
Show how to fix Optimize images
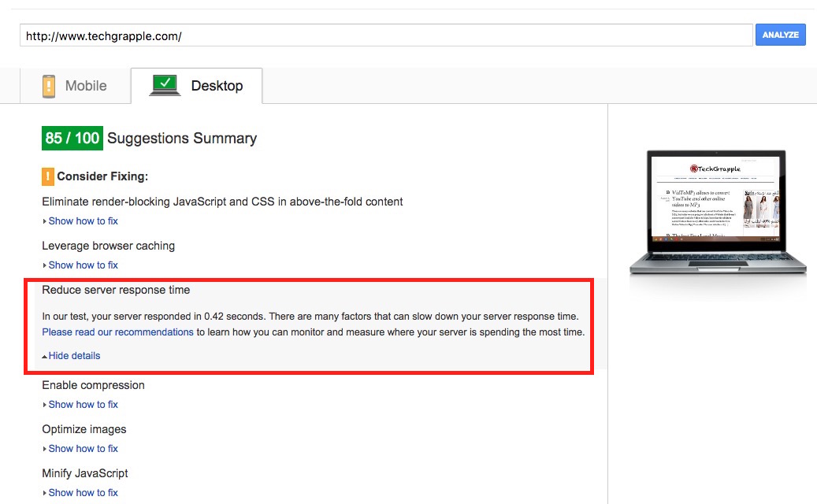(83, 449)
